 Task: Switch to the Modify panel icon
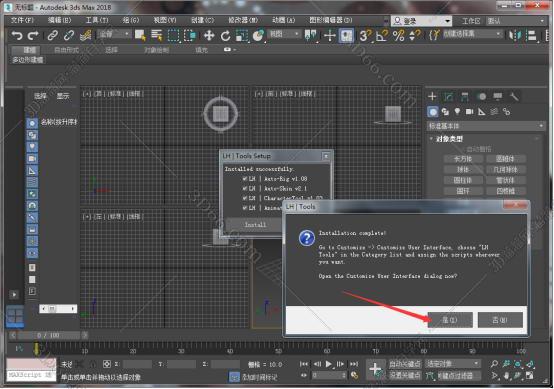[x=448, y=96]
